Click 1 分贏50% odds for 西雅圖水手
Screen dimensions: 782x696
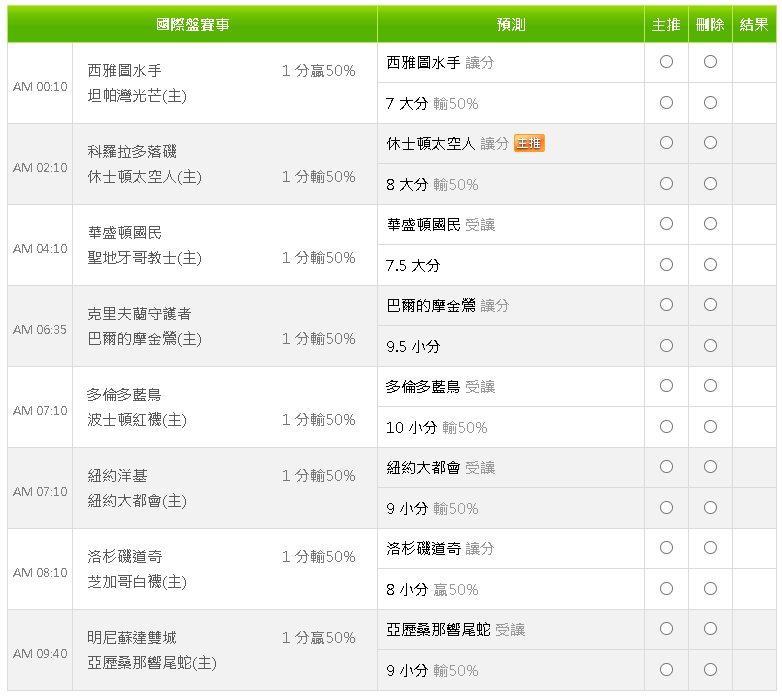click(x=319, y=71)
